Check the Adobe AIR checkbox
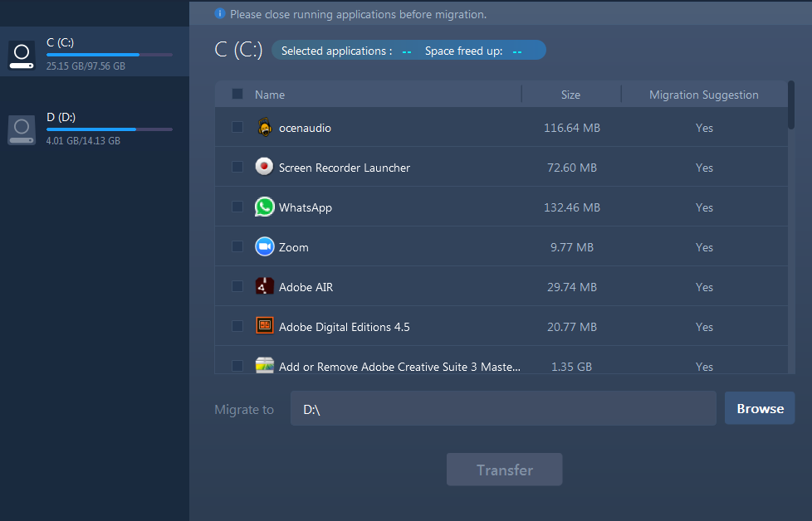812x521 pixels. [x=237, y=286]
